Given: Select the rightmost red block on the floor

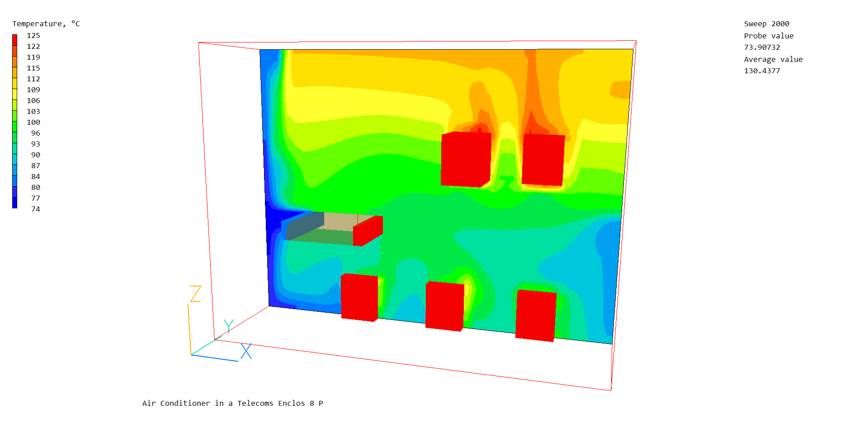Looking at the screenshot, I should (536, 315).
